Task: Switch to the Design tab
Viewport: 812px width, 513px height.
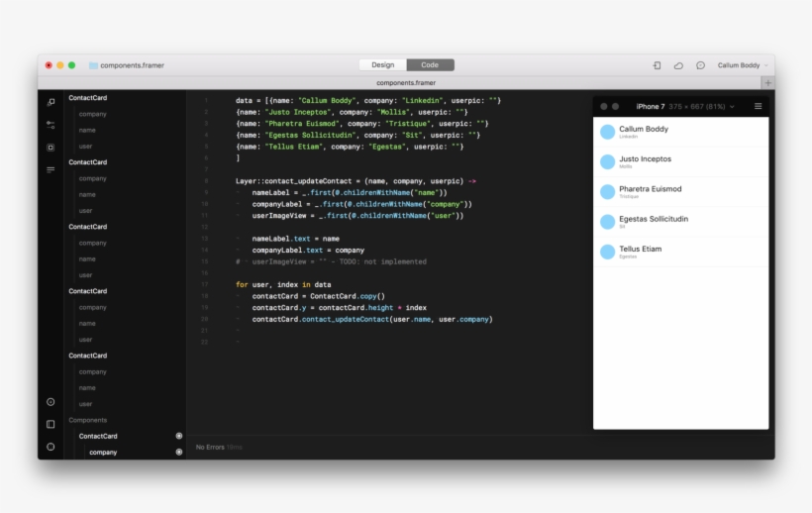Action: 382,65
